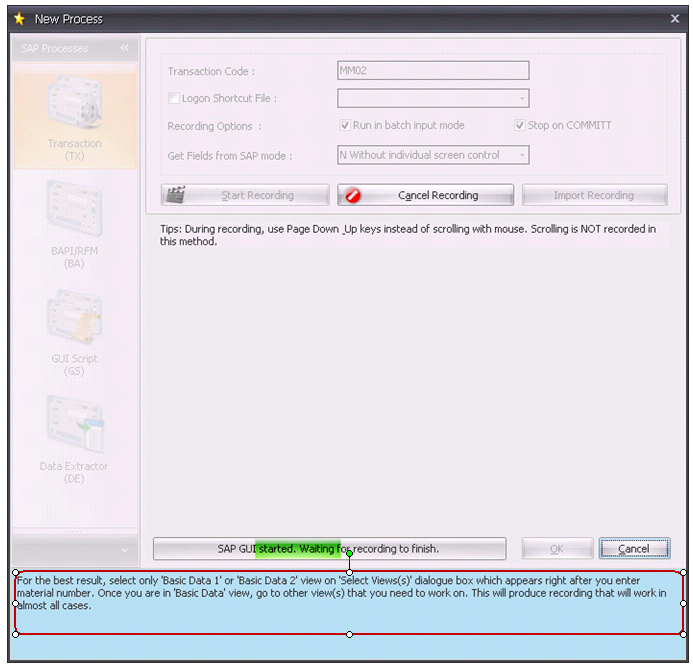Expand the chevron at bottom of sidebar
693x667 pixels.
click(x=124, y=549)
